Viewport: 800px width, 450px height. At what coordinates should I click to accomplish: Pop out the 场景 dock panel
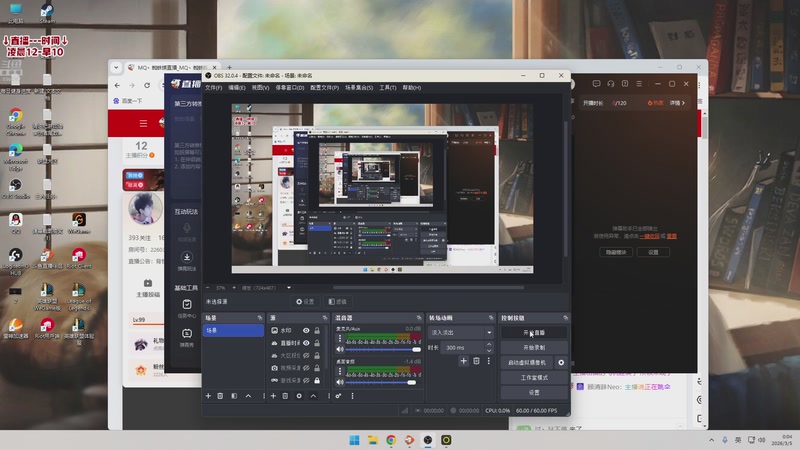pyautogui.click(x=260, y=318)
